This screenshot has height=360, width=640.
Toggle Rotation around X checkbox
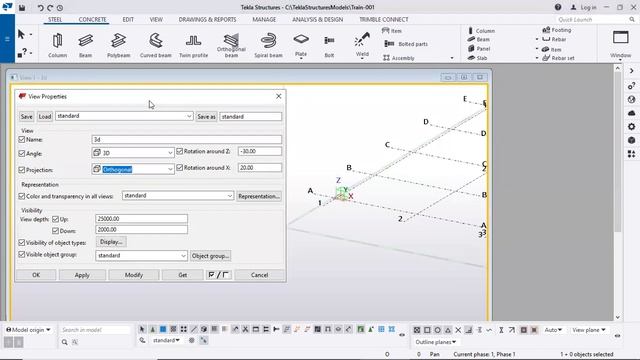click(180, 167)
